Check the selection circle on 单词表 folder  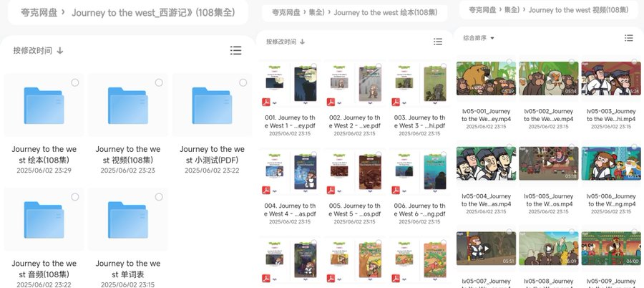coord(159,197)
